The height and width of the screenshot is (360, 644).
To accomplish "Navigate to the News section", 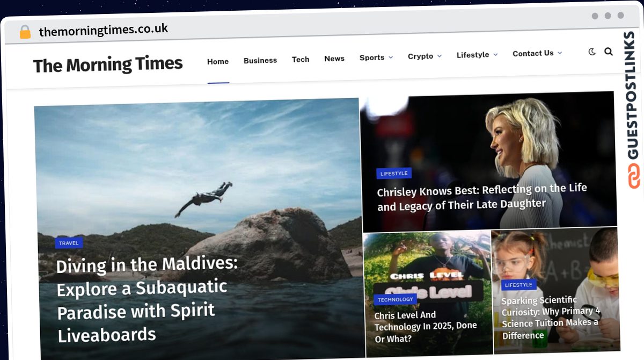I will (x=334, y=59).
